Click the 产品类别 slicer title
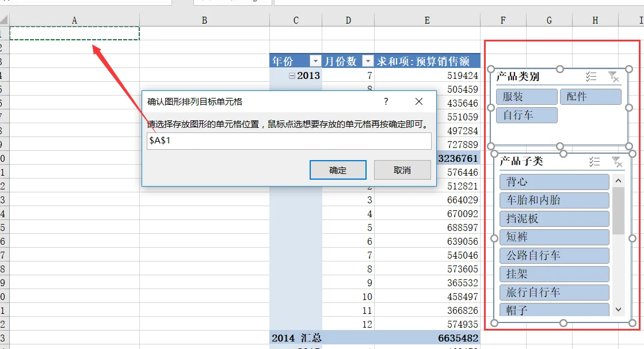Viewport: 644px width, 349px height. click(517, 77)
